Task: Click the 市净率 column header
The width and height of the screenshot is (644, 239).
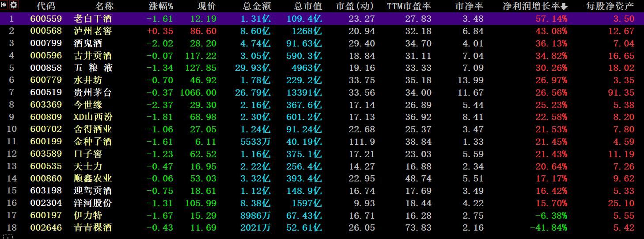Action: point(469,6)
